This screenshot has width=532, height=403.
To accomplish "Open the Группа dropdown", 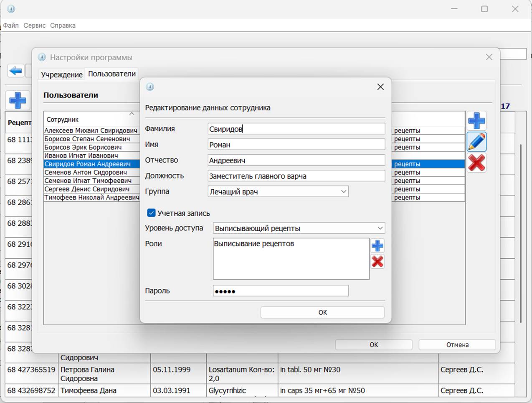I will click(x=278, y=191).
